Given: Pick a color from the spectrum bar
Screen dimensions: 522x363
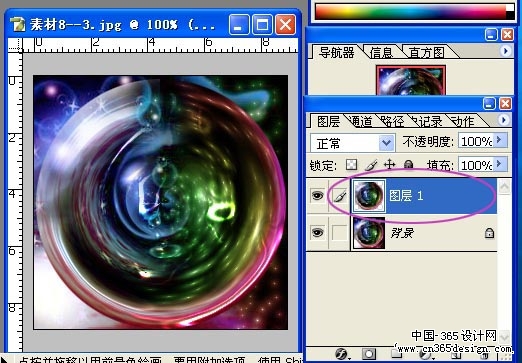Looking at the screenshot, I should (411, 11).
